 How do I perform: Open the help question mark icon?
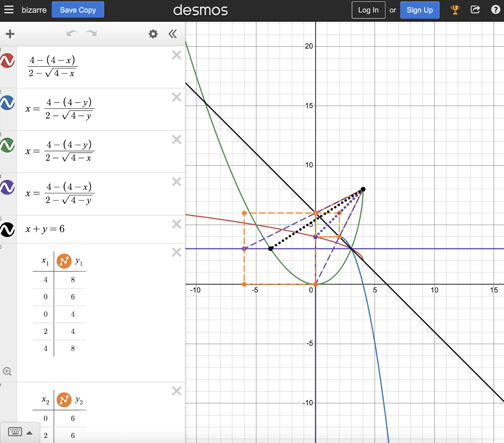(x=495, y=10)
